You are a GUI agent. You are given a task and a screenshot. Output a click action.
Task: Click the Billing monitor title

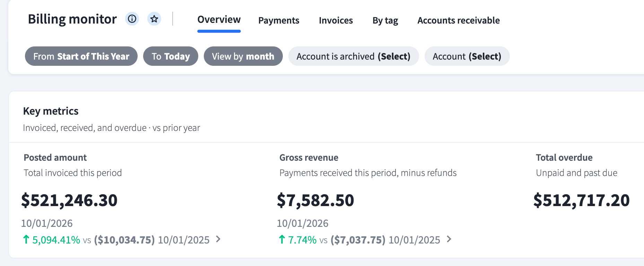tap(72, 19)
